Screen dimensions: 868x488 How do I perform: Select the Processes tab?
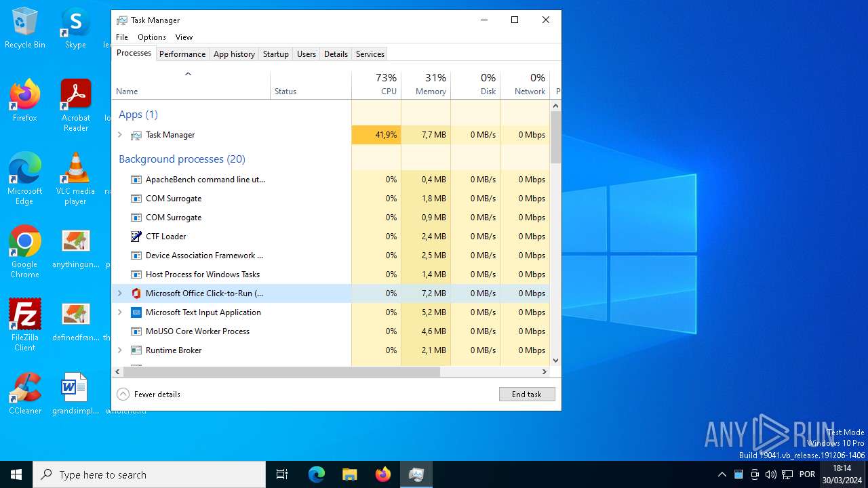coord(134,53)
